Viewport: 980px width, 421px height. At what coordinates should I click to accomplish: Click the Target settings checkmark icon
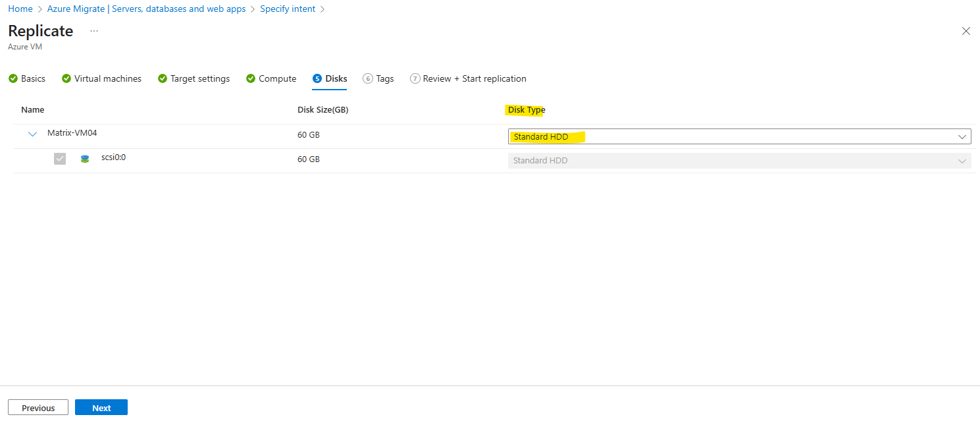click(163, 78)
